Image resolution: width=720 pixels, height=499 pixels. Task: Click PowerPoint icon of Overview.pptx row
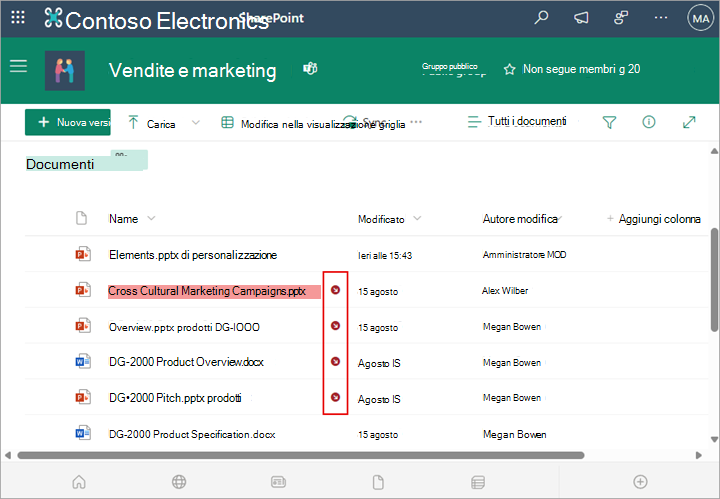[83, 325]
